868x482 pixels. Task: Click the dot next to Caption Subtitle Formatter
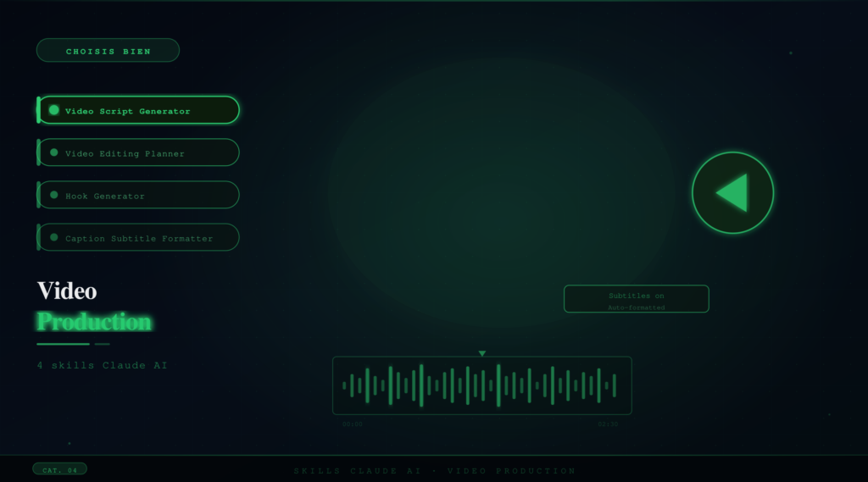click(54, 237)
